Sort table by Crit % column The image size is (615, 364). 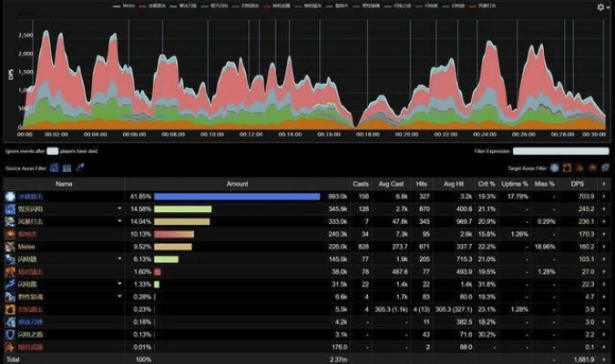coord(487,183)
